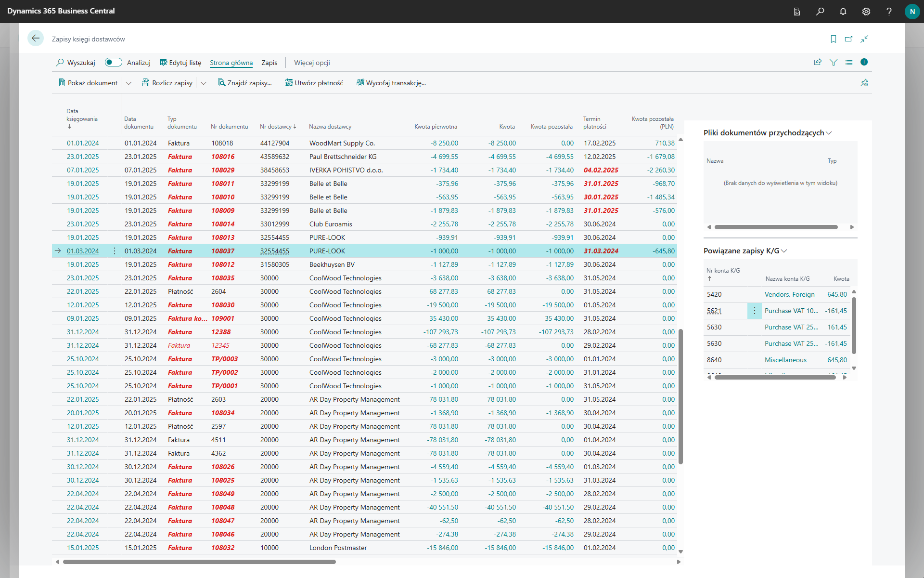Select WoodMart Supply Co. row cell

click(x=342, y=143)
